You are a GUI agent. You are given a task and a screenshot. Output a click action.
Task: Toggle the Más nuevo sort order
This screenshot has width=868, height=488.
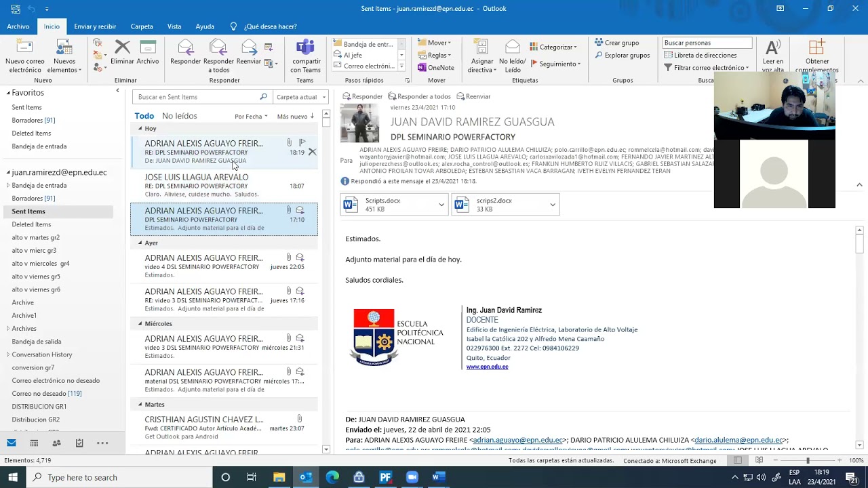pos(295,117)
